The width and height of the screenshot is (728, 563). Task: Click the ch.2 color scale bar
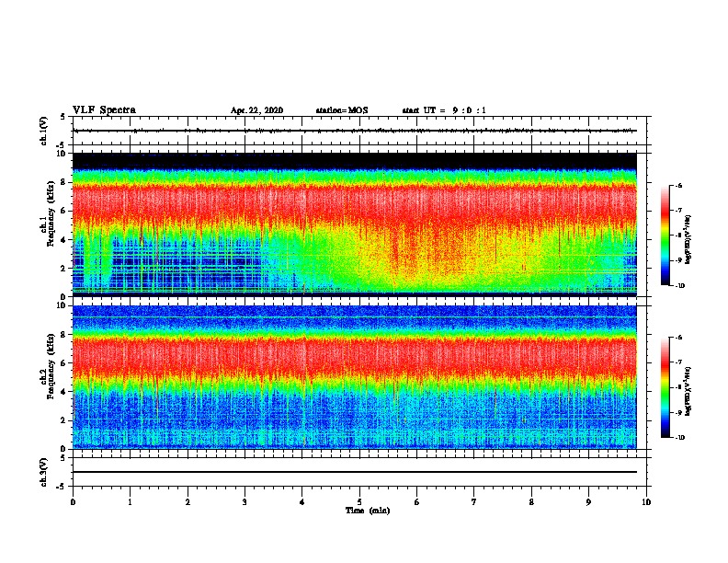[665, 387]
